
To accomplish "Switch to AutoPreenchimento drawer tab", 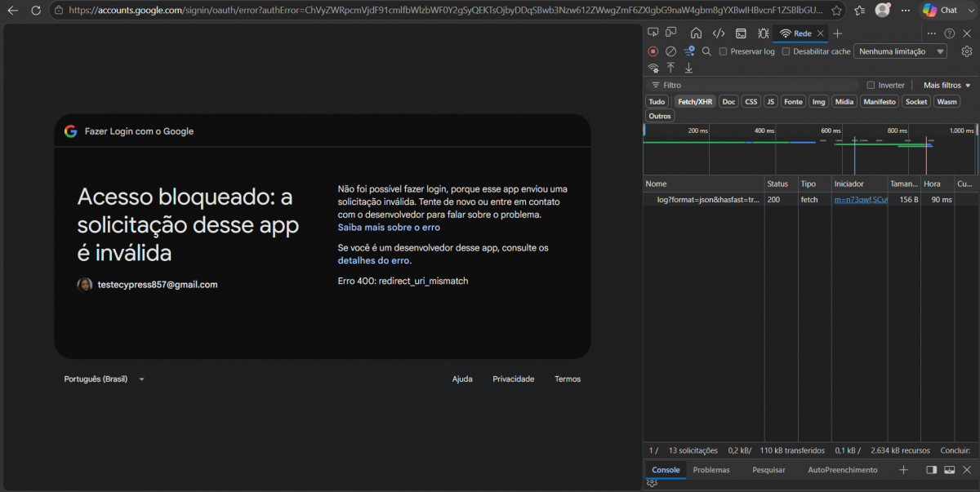I will pyautogui.click(x=843, y=470).
